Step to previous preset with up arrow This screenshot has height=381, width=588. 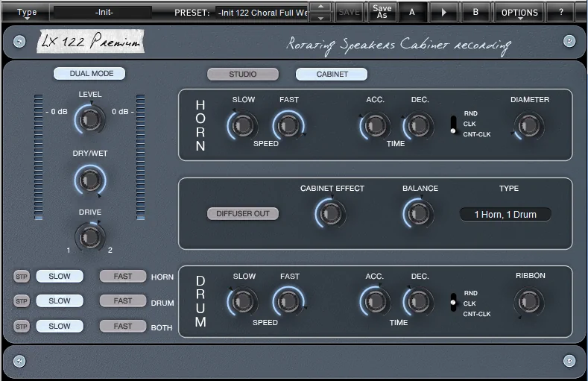point(320,7)
